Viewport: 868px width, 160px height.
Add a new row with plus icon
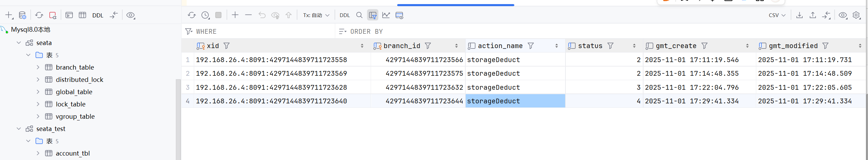click(235, 15)
